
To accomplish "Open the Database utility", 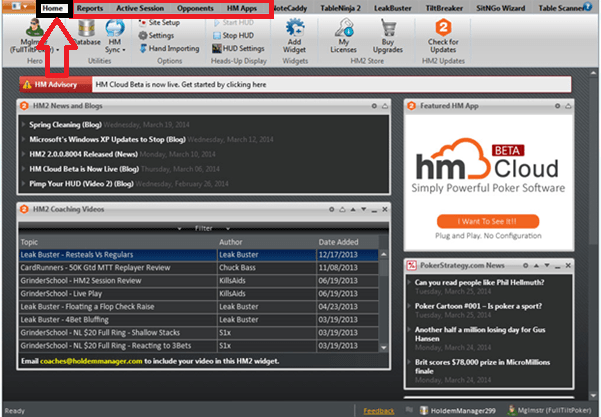I will pyautogui.click(x=87, y=33).
